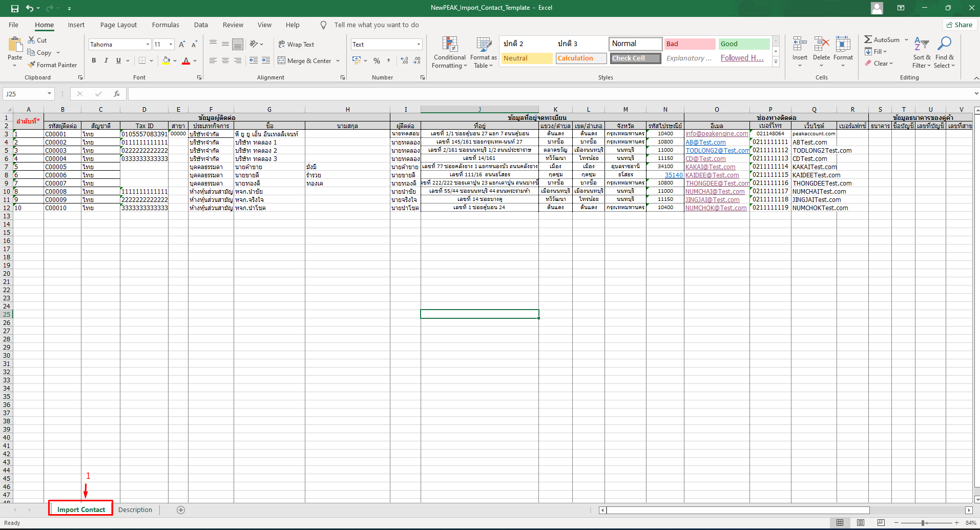Click the Format cells icon

843,44
